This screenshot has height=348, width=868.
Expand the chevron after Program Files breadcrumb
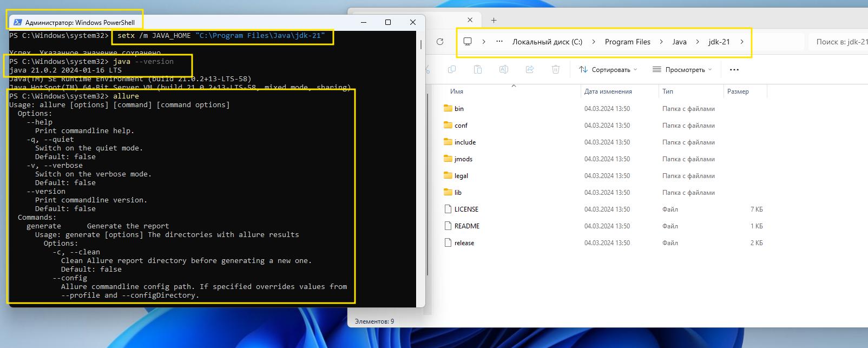point(661,42)
